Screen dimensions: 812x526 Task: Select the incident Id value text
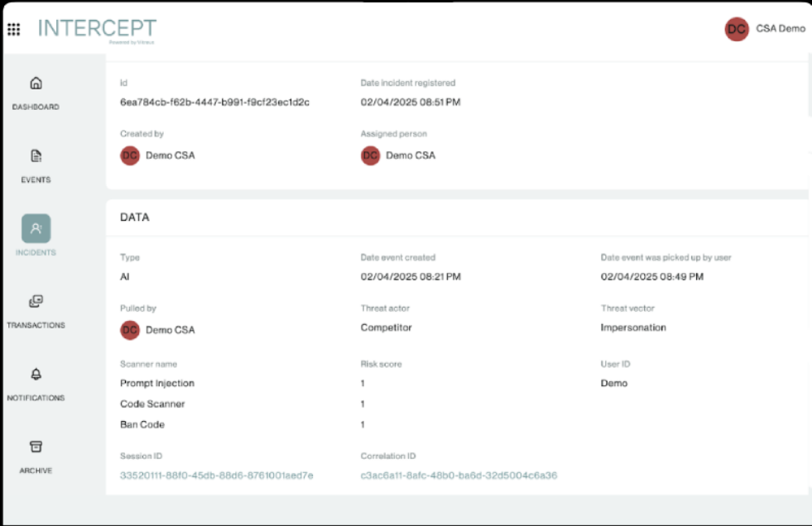click(217, 102)
